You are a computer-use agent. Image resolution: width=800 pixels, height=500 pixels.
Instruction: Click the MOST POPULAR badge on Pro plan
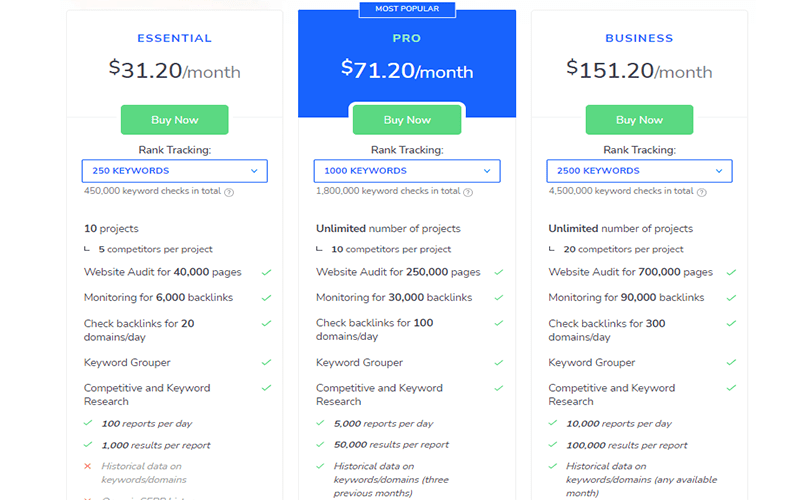pyautogui.click(x=407, y=9)
